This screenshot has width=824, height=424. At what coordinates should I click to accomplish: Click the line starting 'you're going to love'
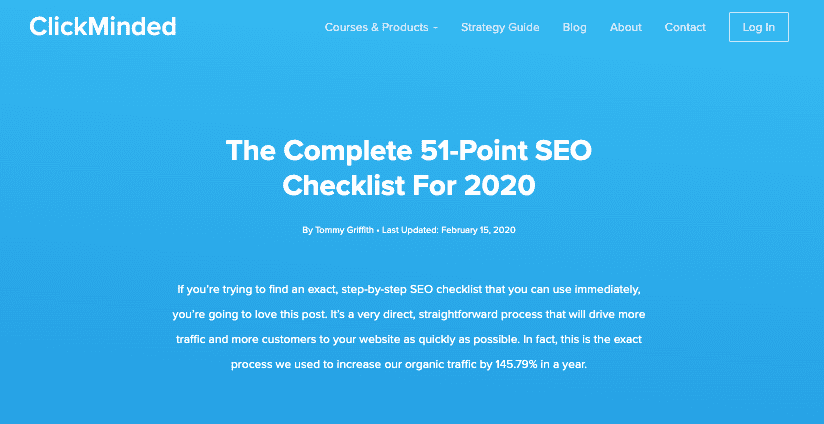(409, 315)
